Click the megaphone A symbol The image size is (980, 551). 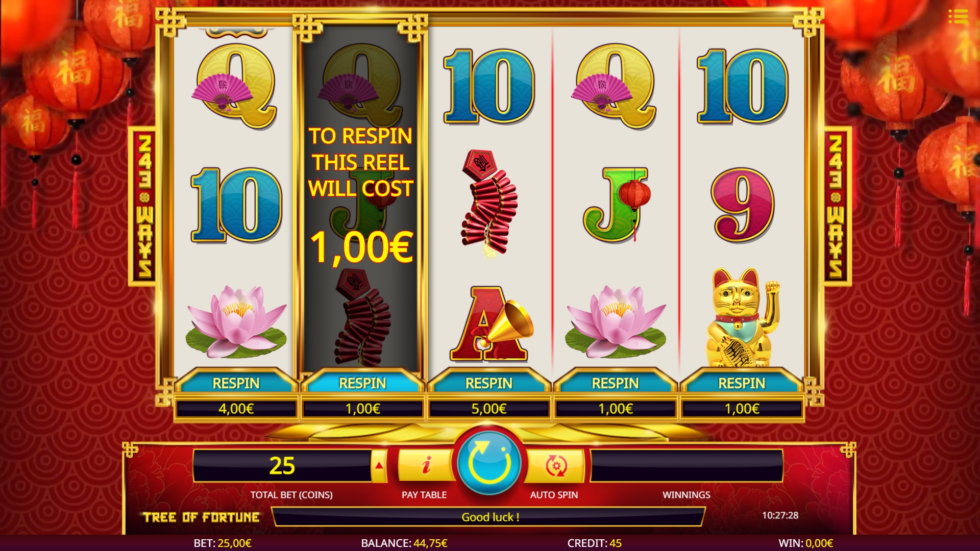coord(491,324)
